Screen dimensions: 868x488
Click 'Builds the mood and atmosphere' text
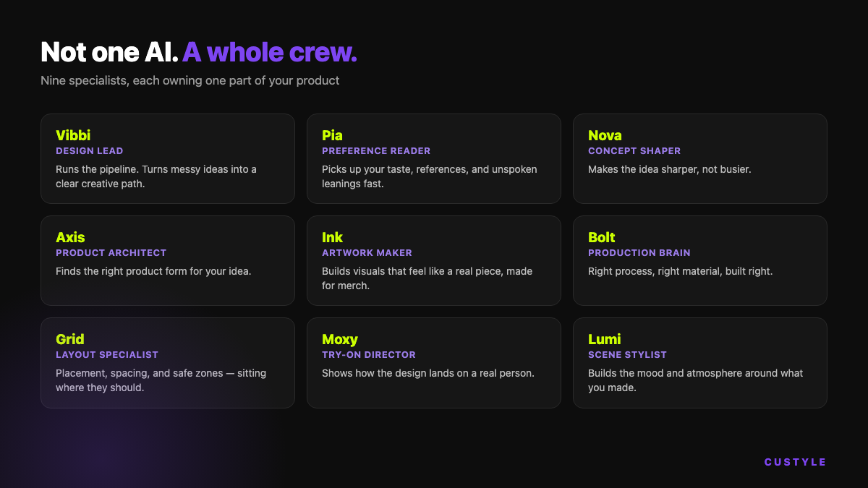tap(696, 380)
